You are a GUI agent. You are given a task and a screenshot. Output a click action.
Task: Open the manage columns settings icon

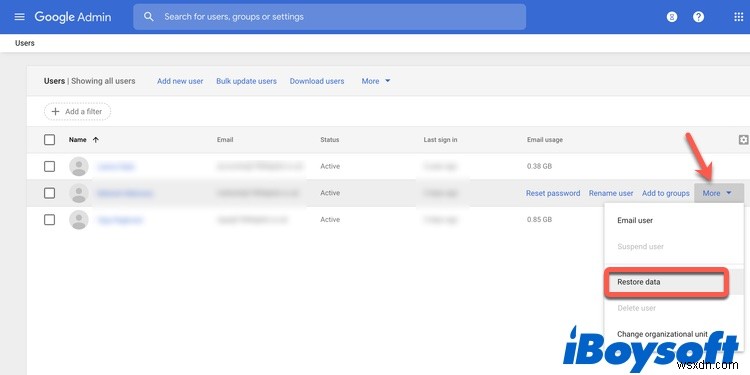pos(743,140)
